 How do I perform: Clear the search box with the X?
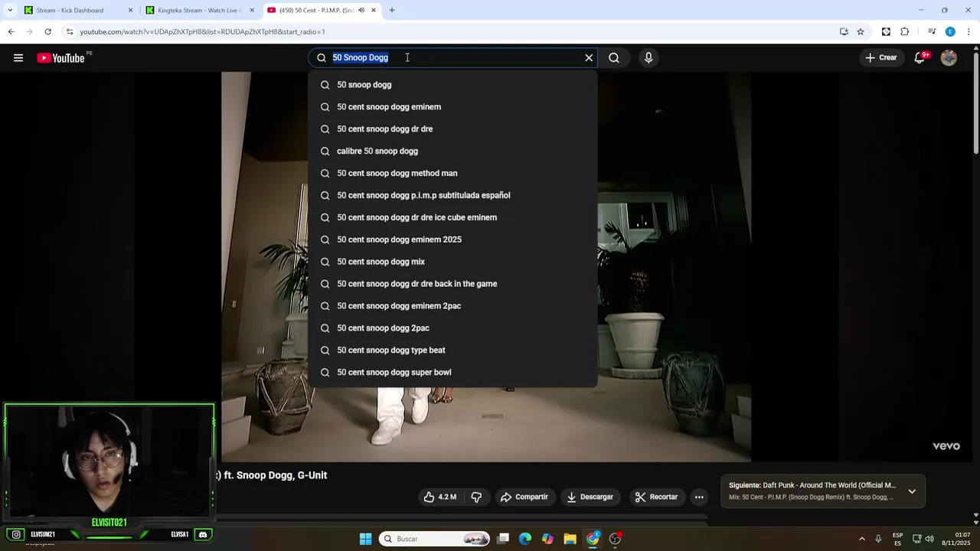[589, 58]
